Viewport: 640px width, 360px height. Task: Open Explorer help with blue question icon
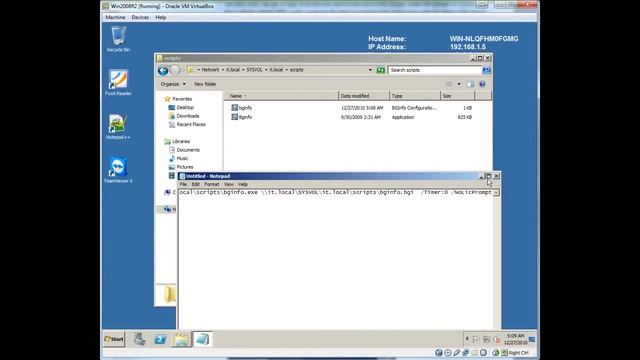pyautogui.click(x=482, y=84)
